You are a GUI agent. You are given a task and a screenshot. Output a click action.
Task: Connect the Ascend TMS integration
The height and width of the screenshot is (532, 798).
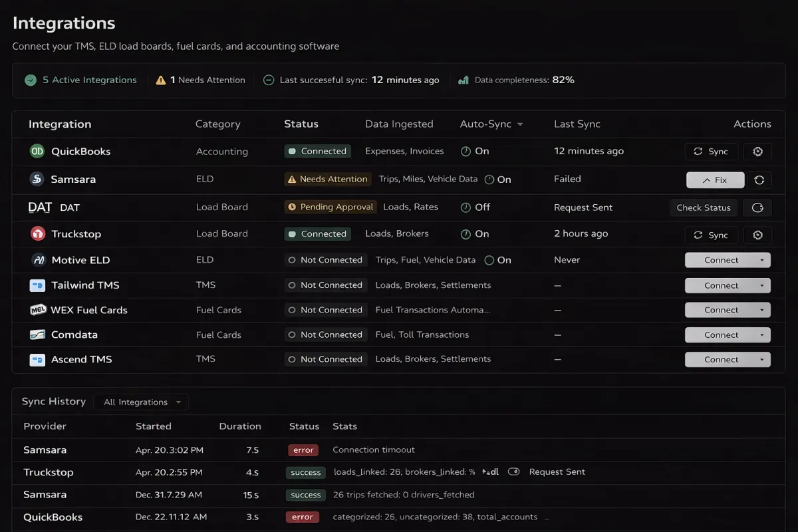click(722, 359)
